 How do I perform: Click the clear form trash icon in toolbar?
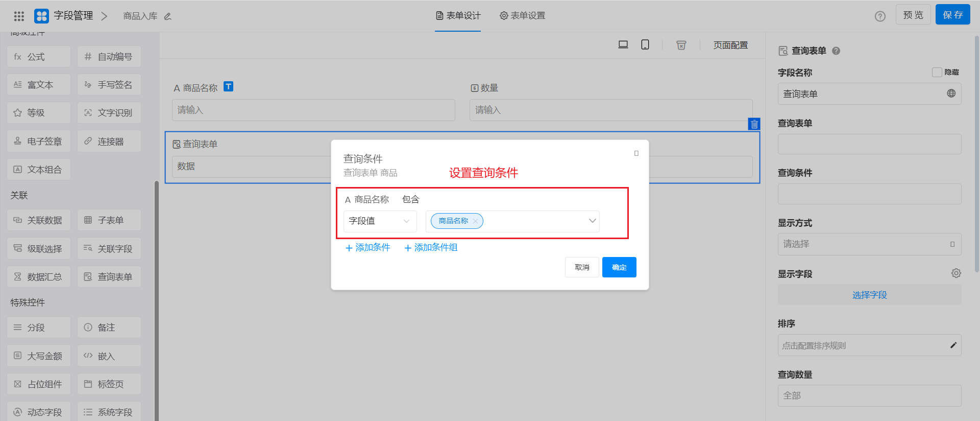(x=681, y=45)
